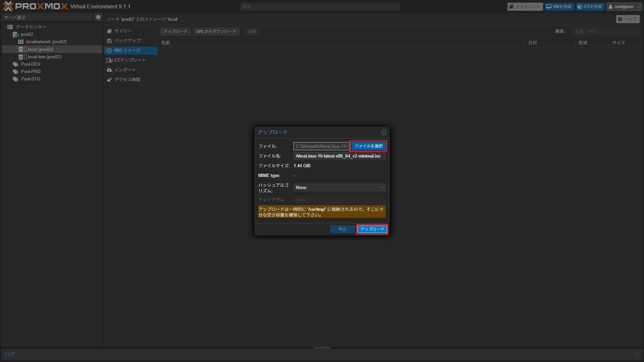Open the root@pam user menu
Screen dimensions: 644x362
click(x=624, y=7)
